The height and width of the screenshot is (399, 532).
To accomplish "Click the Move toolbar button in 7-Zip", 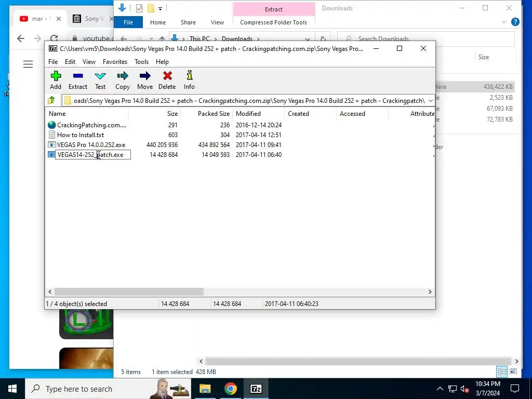I will coord(145,81).
